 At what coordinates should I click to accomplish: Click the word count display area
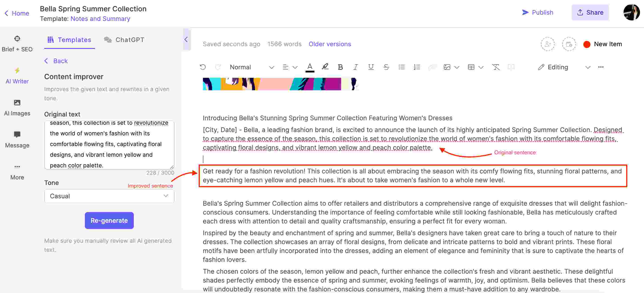click(284, 44)
